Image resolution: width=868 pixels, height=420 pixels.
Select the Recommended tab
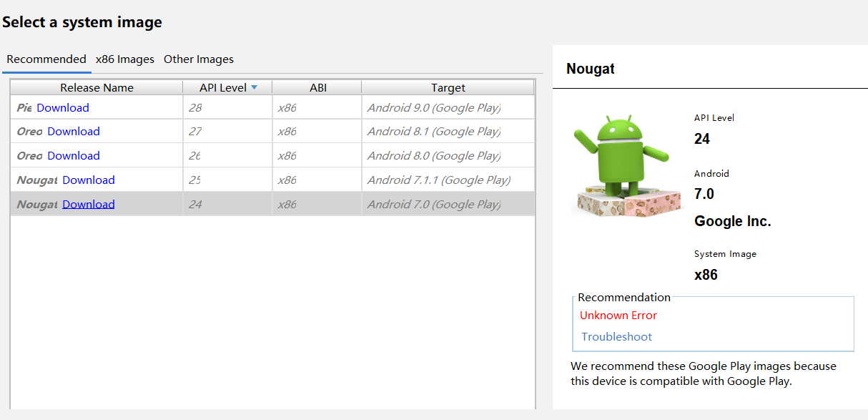[x=46, y=59]
